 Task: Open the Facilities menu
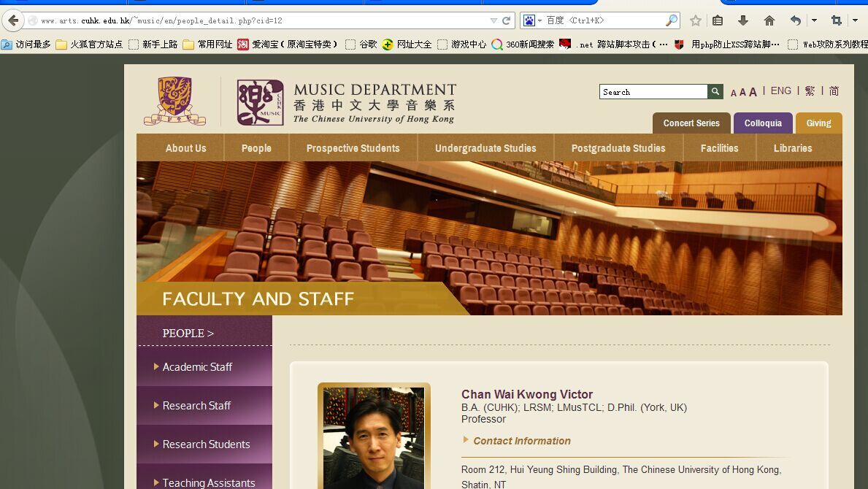tap(719, 147)
